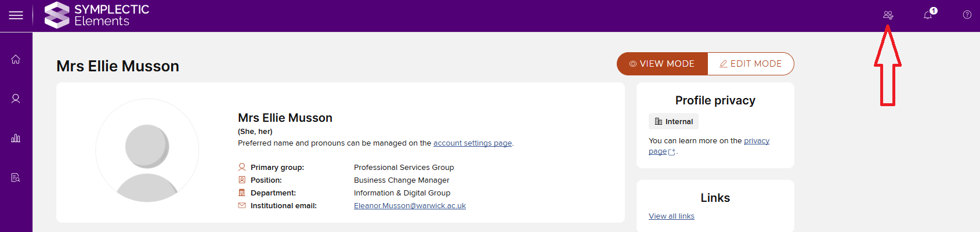Switch to Edit Mode
Image resolution: width=980 pixels, height=232 pixels.
point(750,64)
